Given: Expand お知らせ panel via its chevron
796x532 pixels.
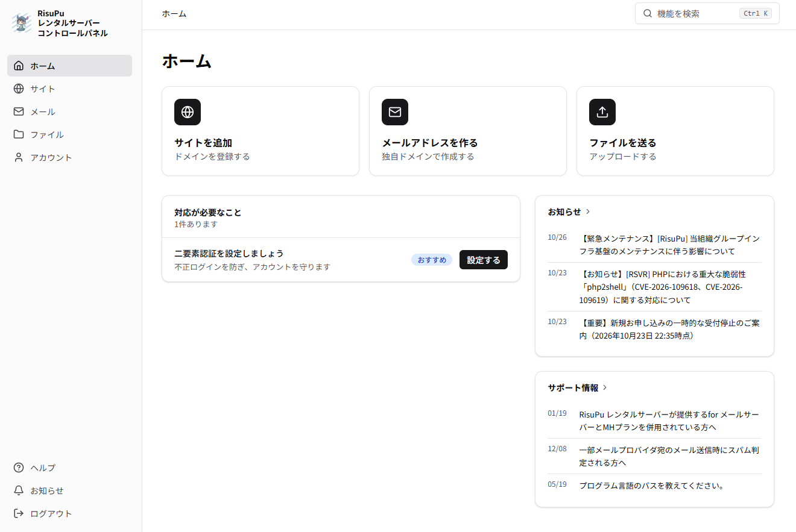Looking at the screenshot, I should coord(588,211).
